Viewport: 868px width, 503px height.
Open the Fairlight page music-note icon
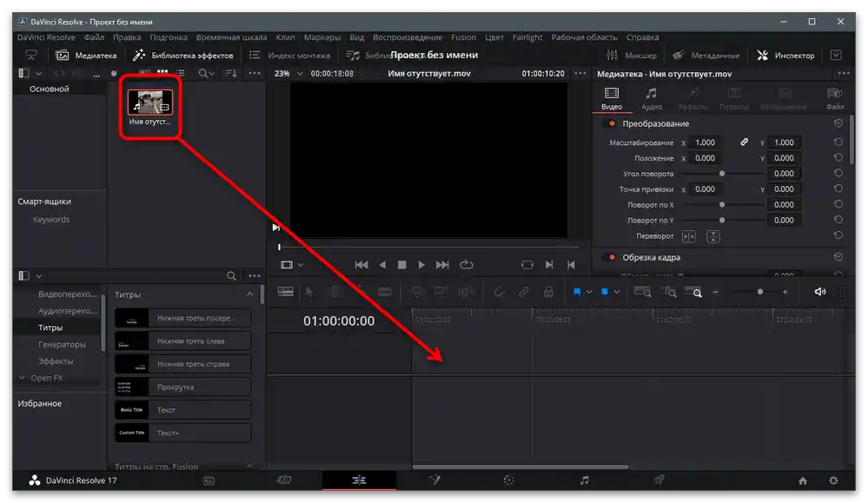pos(584,480)
